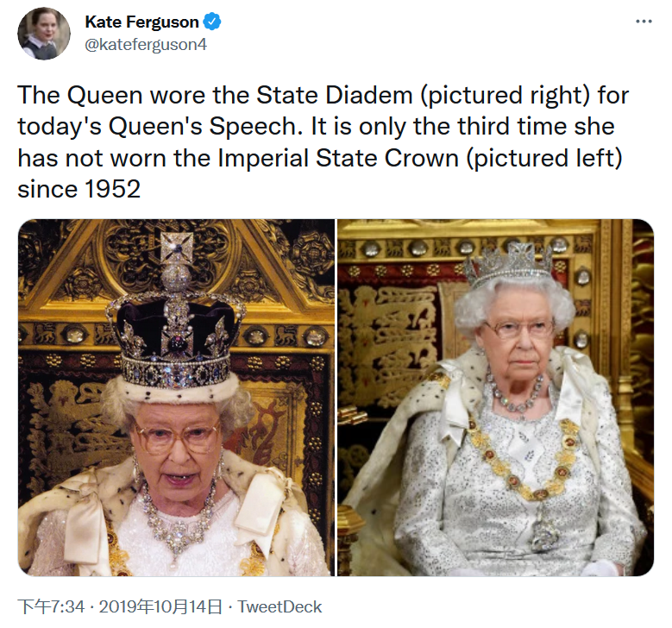The height and width of the screenshot is (628, 672).
Task: Open the right photo showing the State Diadem
Action: point(495,397)
